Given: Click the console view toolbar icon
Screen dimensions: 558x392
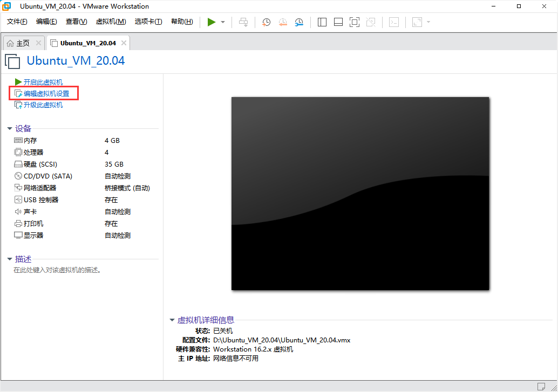Looking at the screenshot, I should [x=394, y=22].
